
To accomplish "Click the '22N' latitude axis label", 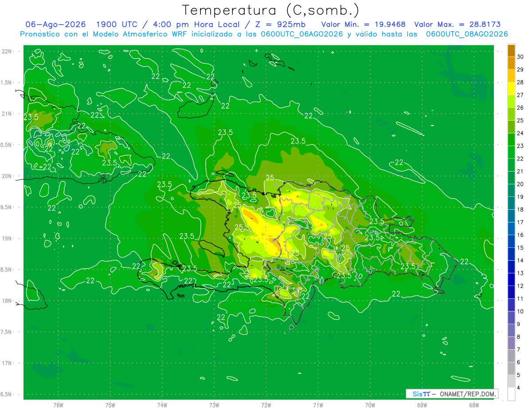I will [7, 51].
